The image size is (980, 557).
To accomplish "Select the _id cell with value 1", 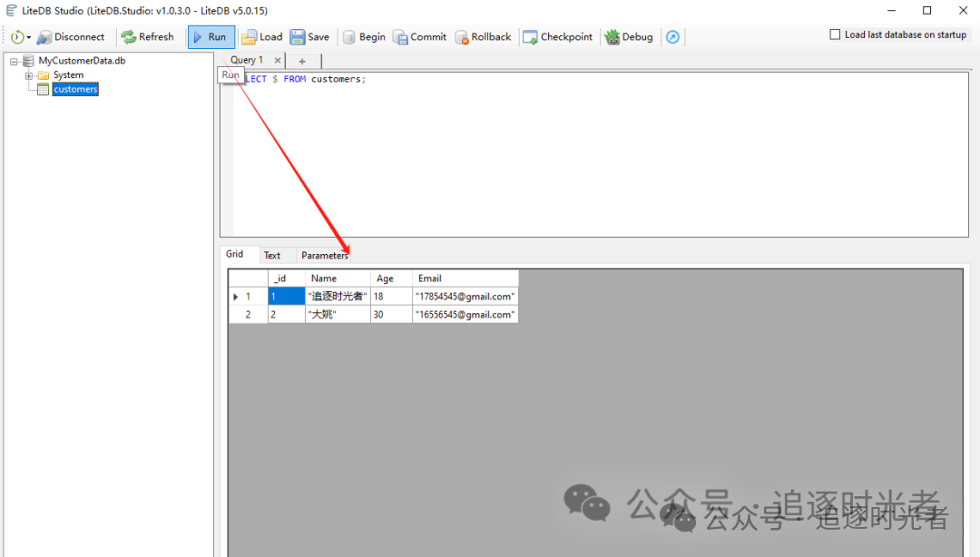I will [x=286, y=297].
